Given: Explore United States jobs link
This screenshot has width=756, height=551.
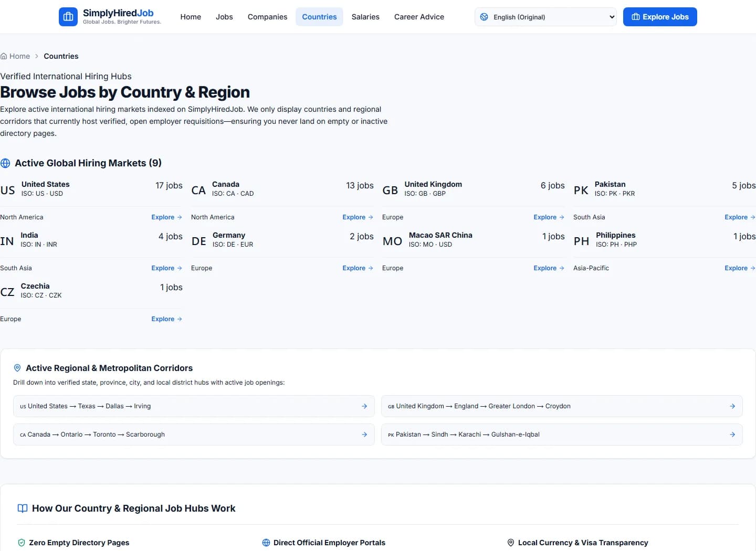Looking at the screenshot, I should pyautogui.click(x=167, y=217).
